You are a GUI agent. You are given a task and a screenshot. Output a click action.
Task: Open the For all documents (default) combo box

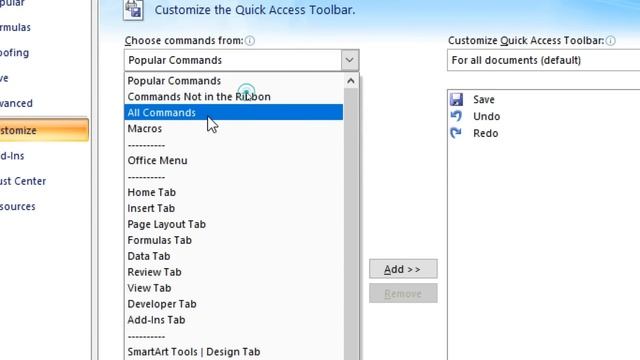[x=544, y=60]
